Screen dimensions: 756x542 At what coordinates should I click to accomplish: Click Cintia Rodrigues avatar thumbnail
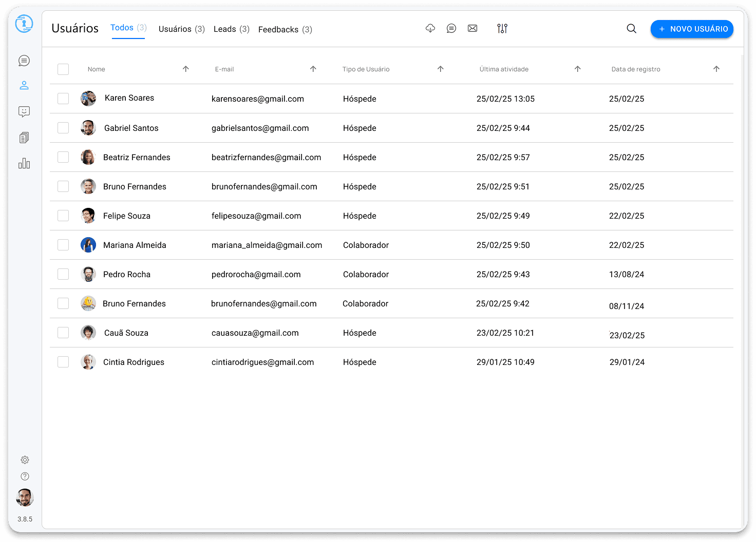coord(88,362)
